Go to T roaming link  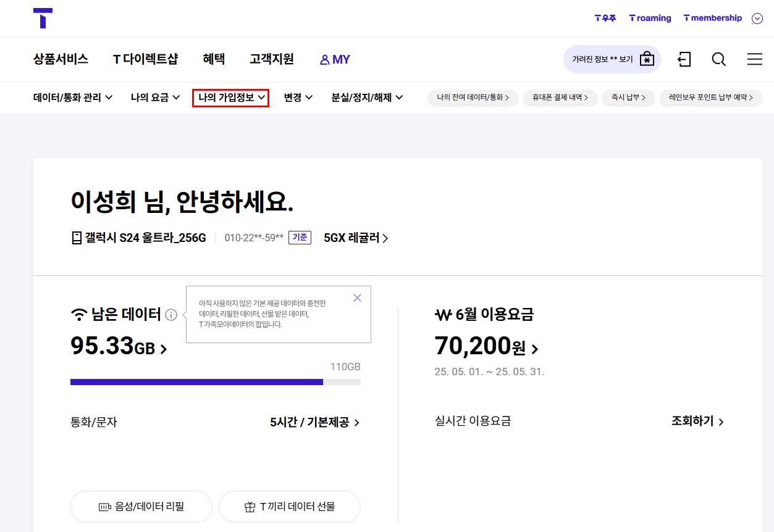pos(650,19)
